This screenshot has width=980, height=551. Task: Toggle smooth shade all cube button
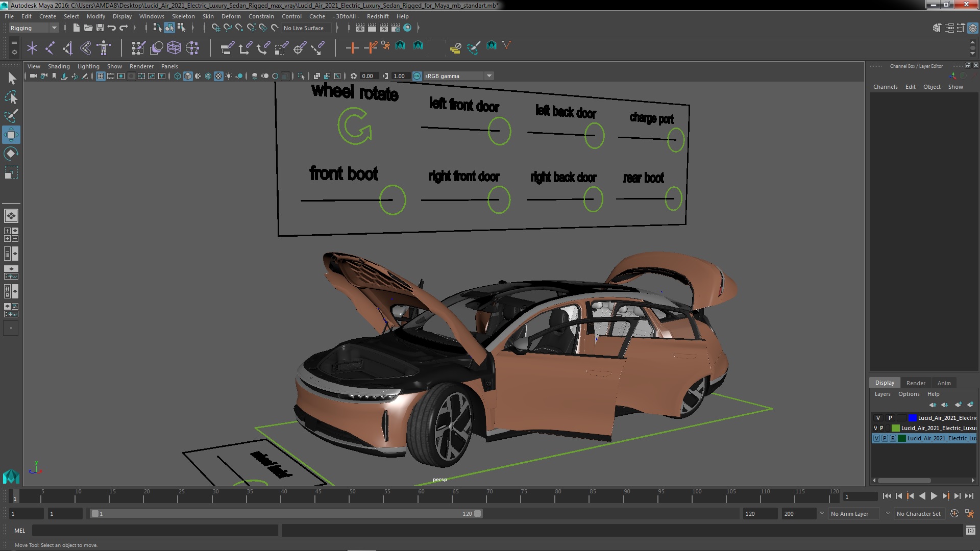coord(188,76)
